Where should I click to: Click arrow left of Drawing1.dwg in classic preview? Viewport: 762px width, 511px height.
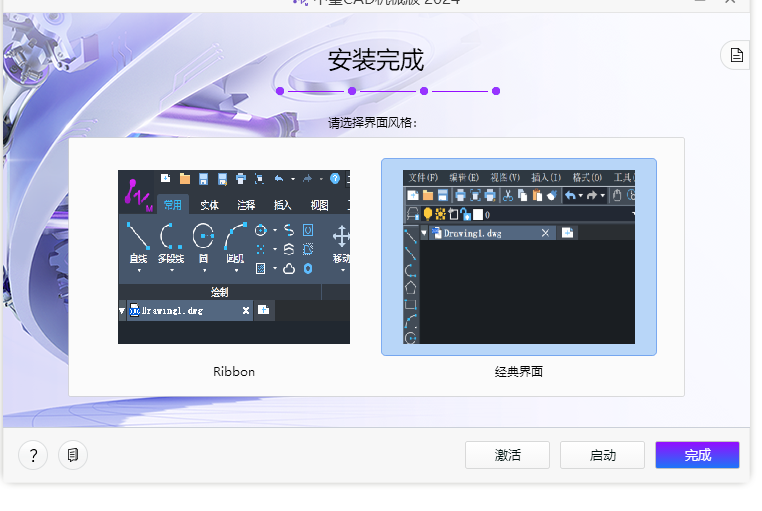424,233
